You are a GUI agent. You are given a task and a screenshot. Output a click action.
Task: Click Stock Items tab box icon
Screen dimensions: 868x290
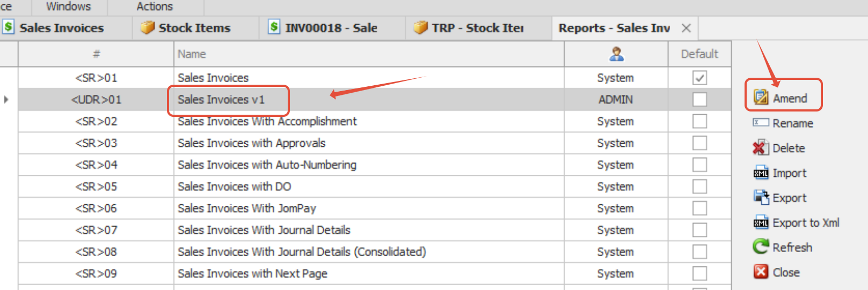(x=148, y=27)
